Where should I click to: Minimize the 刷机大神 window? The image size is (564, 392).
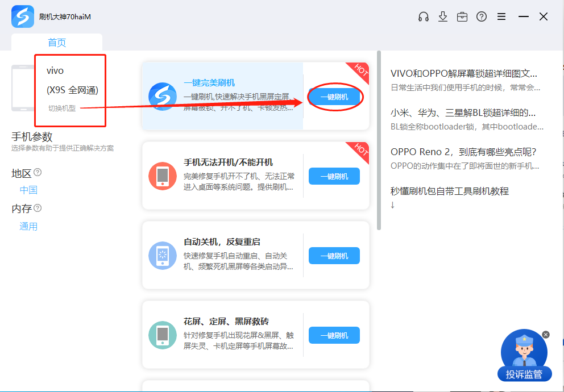coord(524,17)
